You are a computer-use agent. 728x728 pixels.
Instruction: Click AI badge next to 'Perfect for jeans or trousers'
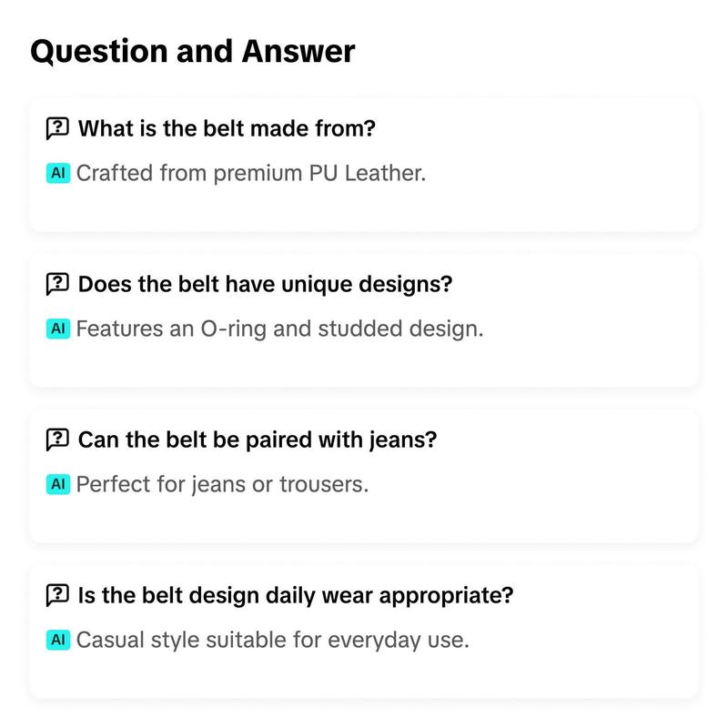58,484
